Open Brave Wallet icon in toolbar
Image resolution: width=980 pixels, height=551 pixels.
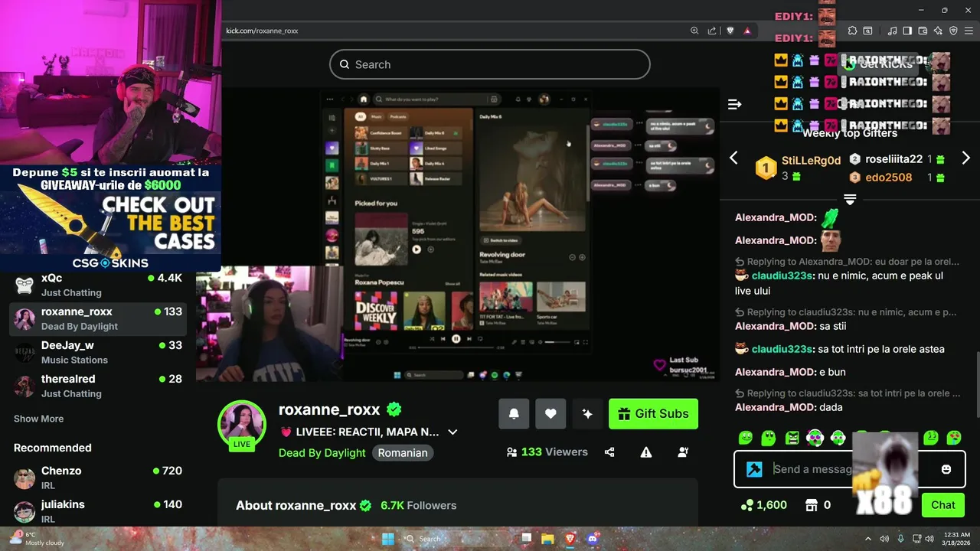[923, 31]
